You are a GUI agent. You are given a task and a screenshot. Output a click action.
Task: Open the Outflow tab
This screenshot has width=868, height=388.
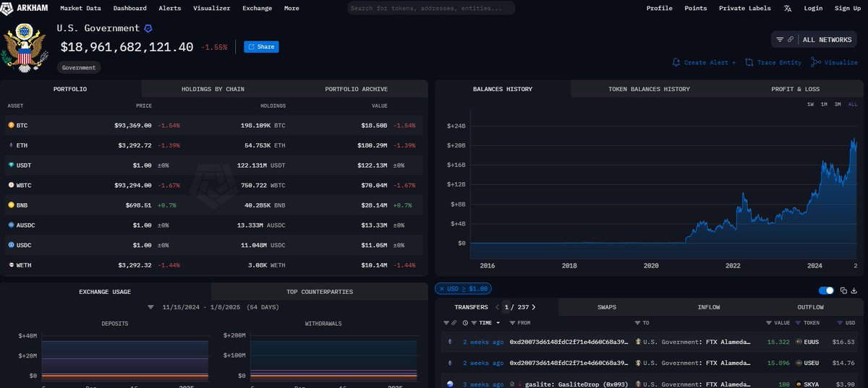point(810,307)
